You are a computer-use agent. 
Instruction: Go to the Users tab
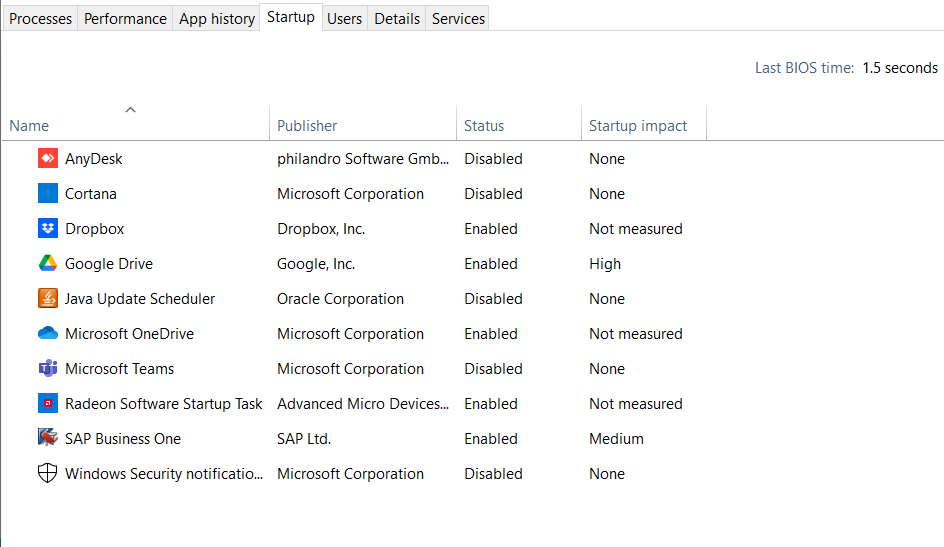344,19
